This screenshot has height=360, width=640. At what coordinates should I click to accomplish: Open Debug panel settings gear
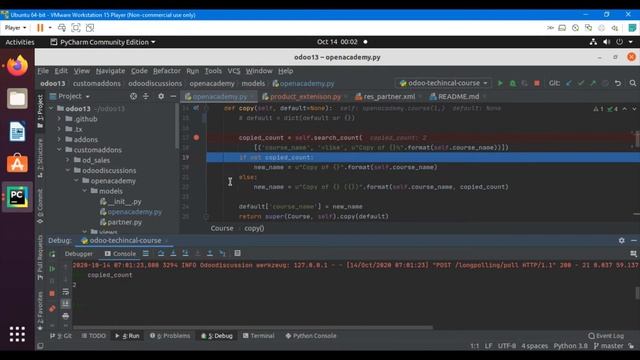coord(621,241)
